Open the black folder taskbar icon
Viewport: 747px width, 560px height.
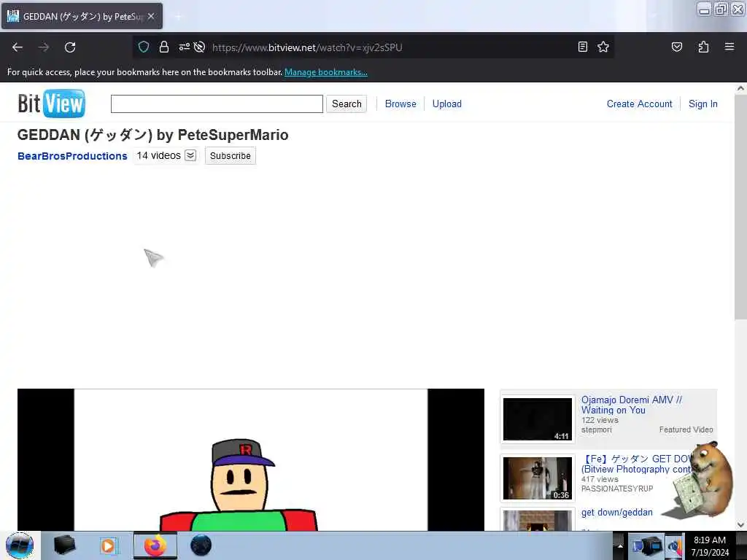pos(64,545)
